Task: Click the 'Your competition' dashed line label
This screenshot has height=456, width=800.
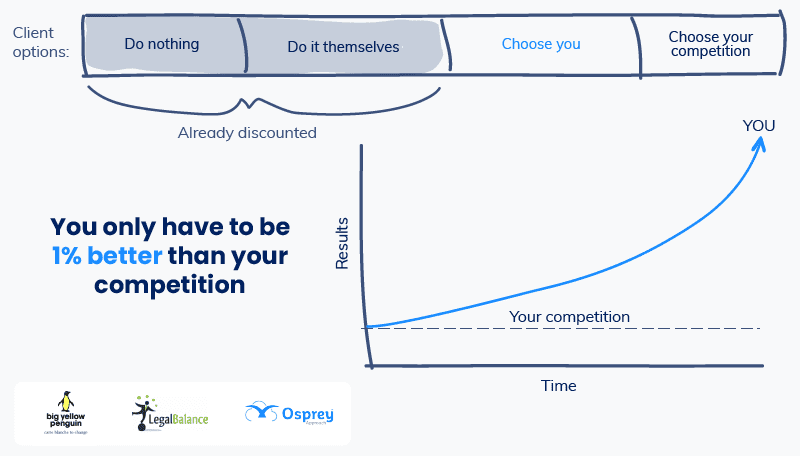Action: tap(569, 317)
